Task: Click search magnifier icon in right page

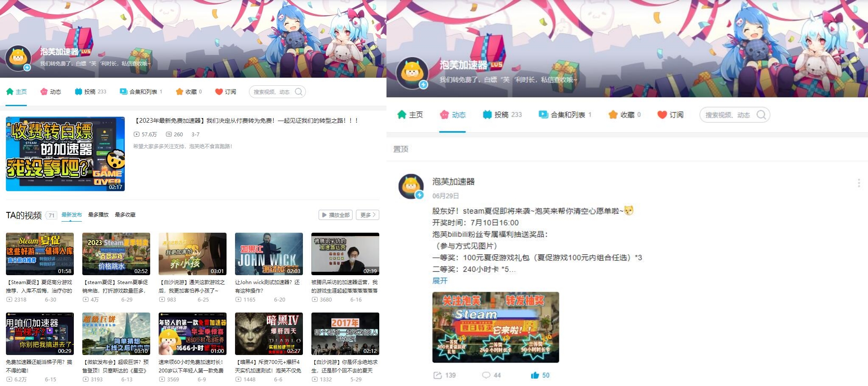Action: click(762, 115)
